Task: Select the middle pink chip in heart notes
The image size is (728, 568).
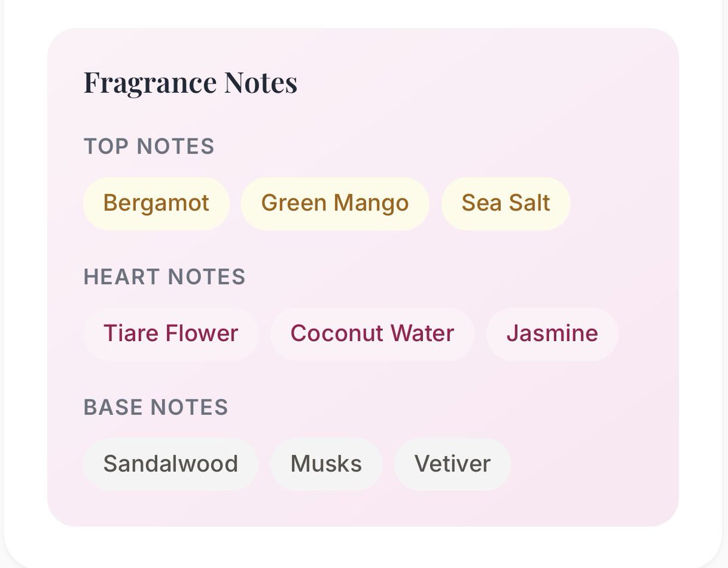Action: click(372, 334)
